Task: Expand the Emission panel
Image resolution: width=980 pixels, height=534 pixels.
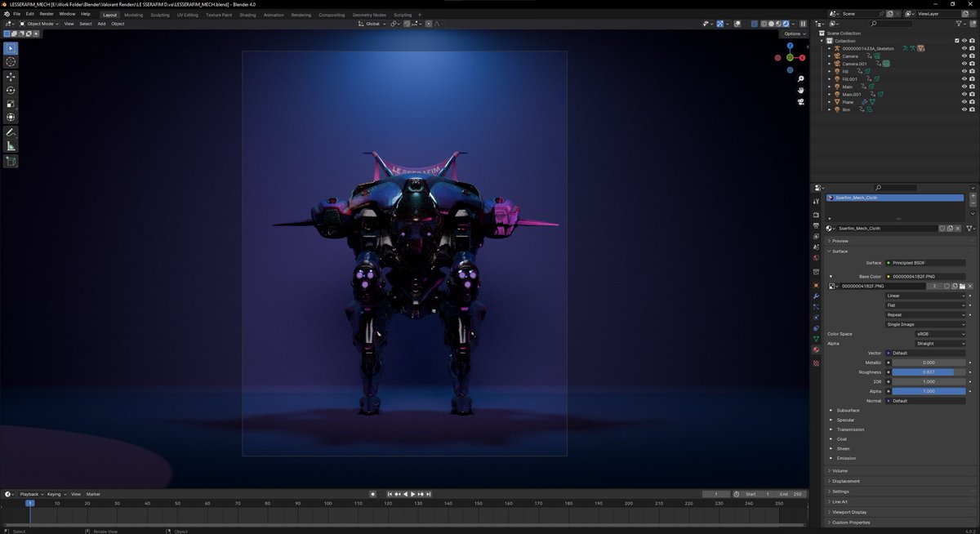Action: point(846,458)
